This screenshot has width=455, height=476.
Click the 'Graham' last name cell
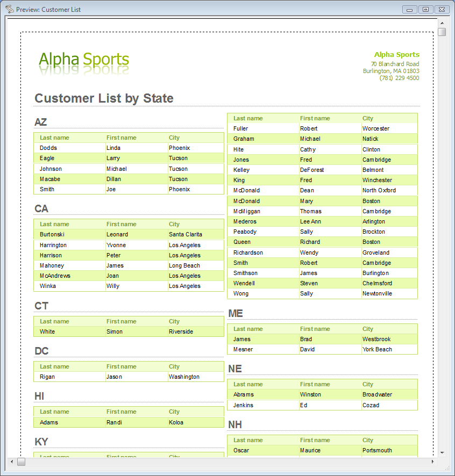(244, 139)
